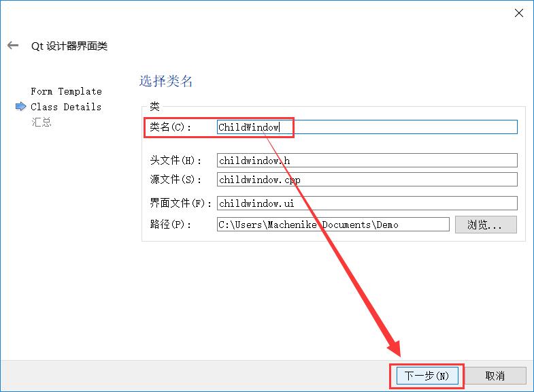The height and width of the screenshot is (392, 534).
Task: Click the childwindow.h header file field
Action: click(367, 161)
